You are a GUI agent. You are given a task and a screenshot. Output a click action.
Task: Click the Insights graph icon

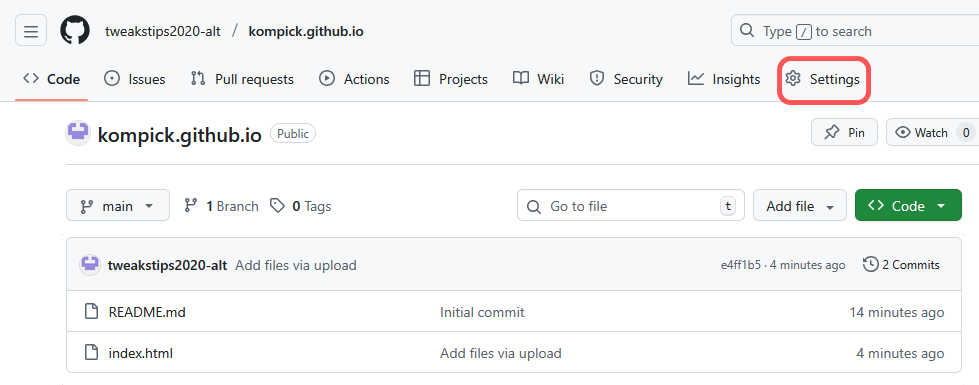coord(696,79)
